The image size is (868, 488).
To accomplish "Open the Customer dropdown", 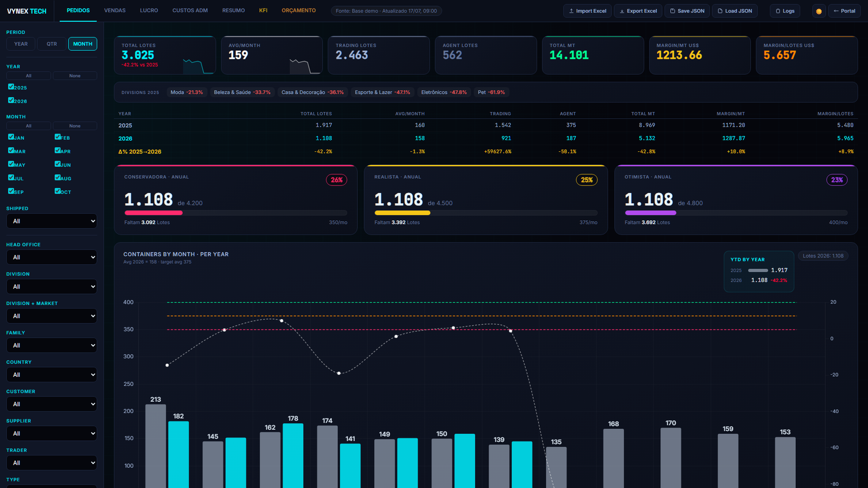I will pyautogui.click(x=52, y=404).
